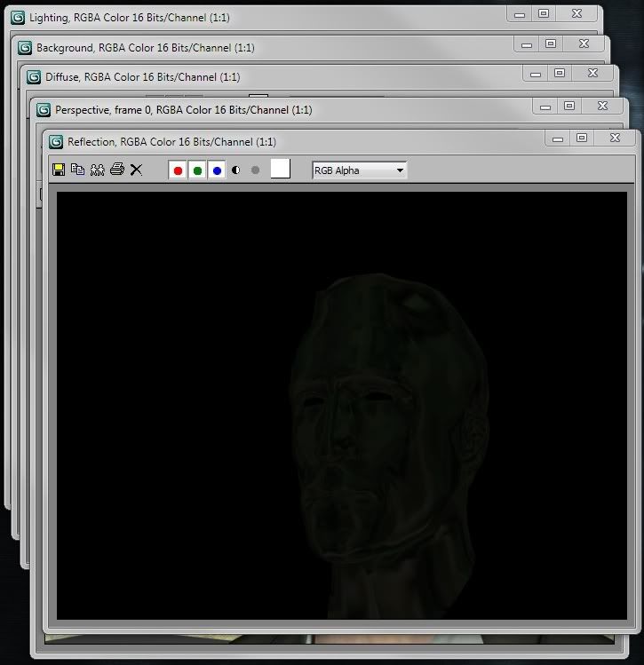
Task: Open the Reflection window system menu icon
Action: point(57,142)
